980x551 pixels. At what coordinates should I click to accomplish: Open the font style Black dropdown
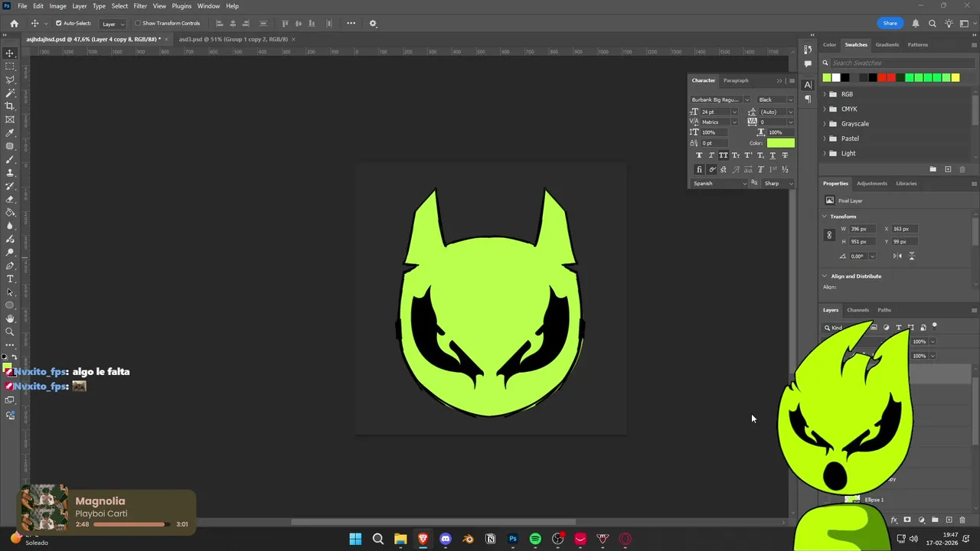776,99
